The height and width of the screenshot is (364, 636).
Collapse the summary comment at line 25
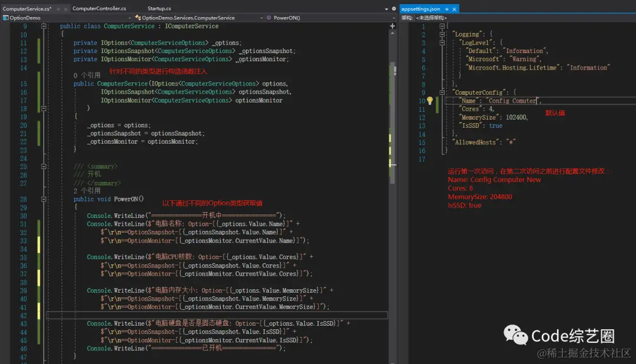click(44, 166)
